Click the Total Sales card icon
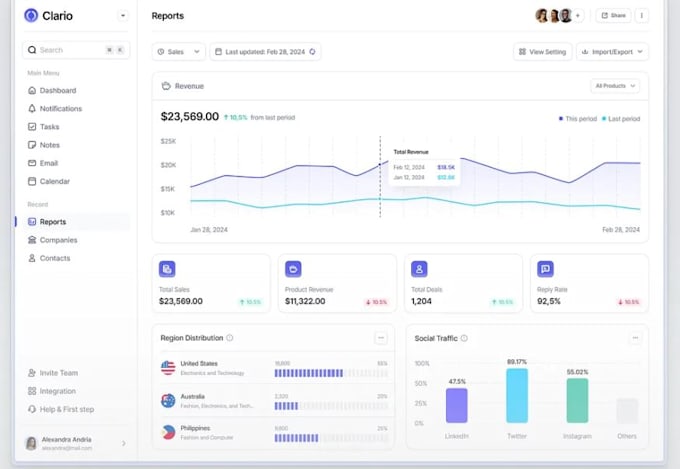Viewport: 680px width, 469px height. pyautogui.click(x=167, y=269)
